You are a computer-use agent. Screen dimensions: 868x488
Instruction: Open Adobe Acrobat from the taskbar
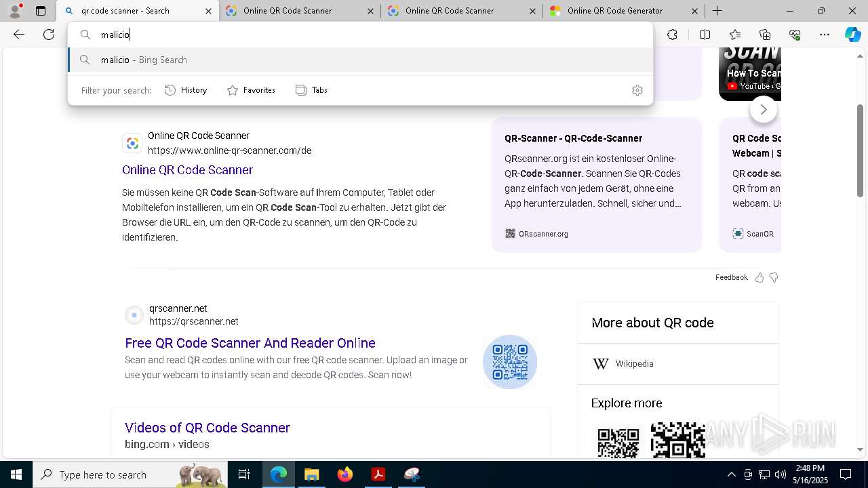[378, 474]
